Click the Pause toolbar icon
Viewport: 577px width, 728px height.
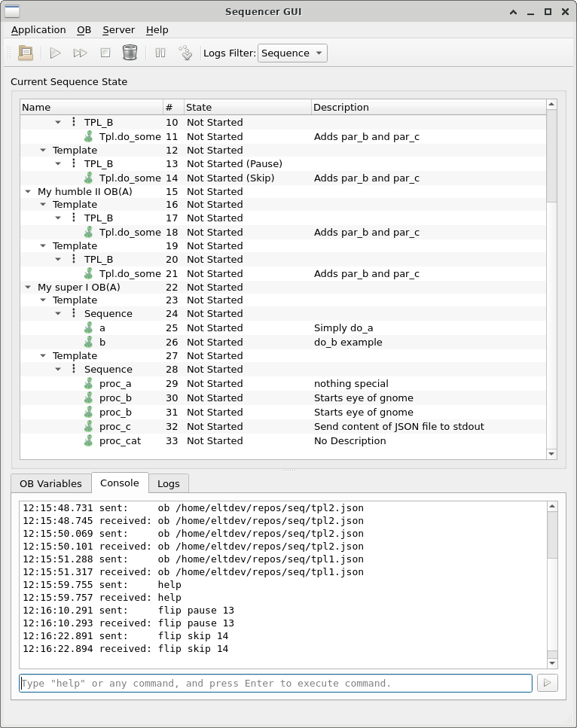point(160,53)
